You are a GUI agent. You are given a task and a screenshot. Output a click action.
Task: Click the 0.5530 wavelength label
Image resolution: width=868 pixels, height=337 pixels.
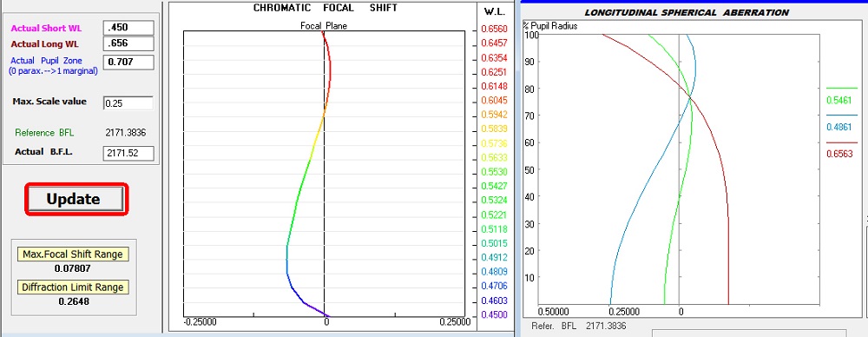click(x=495, y=172)
